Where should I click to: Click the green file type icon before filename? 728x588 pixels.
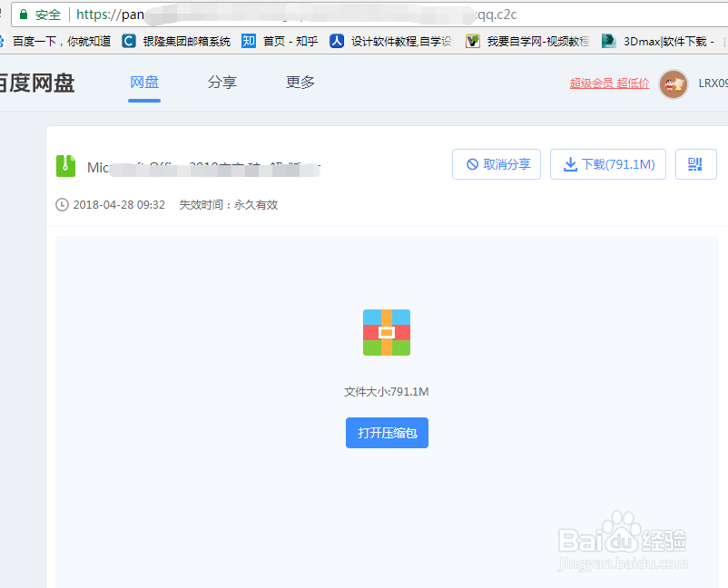(64, 167)
